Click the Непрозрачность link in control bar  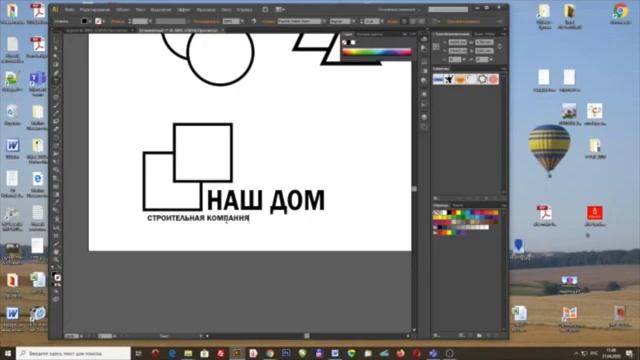[207, 21]
